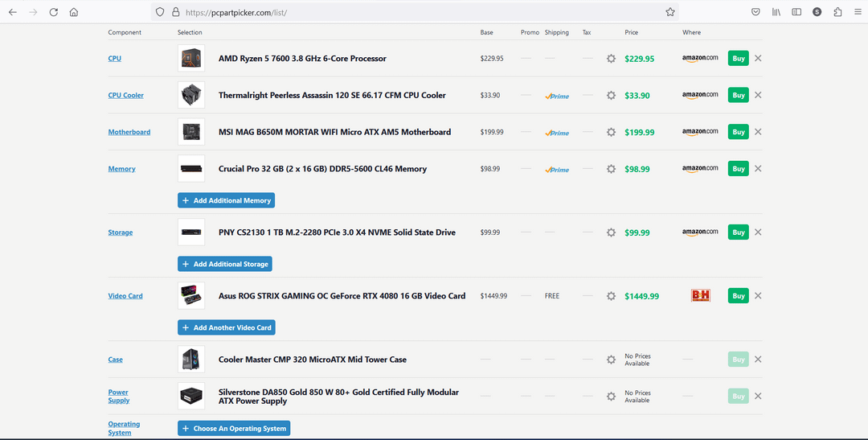Buy the MSI MAG B650M MORTAR motherboard
The width and height of the screenshot is (868, 440).
pyautogui.click(x=739, y=132)
